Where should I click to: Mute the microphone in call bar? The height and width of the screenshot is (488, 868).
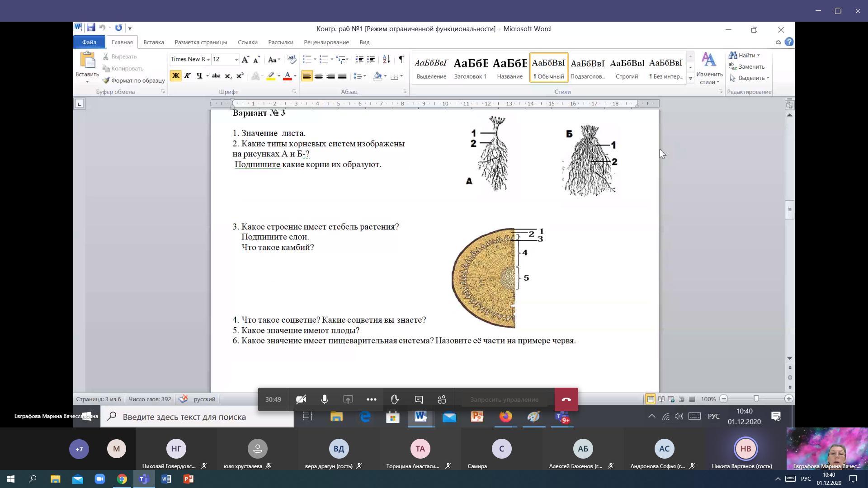point(324,399)
